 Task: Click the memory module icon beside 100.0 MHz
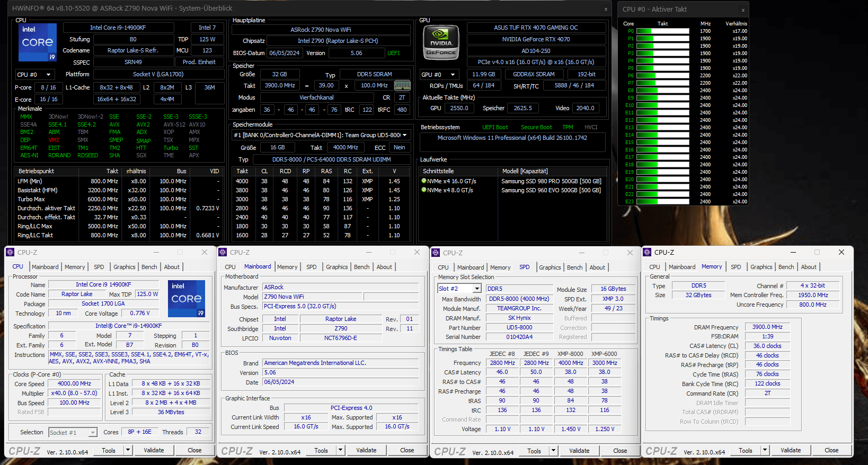[x=403, y=85]
